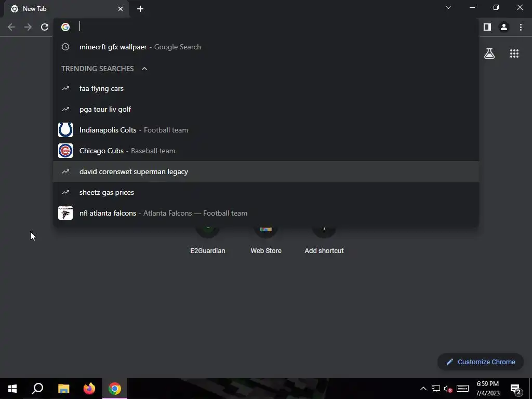This screenshot has height=399, width=532.
Task: Open the profile avatar menu
Action: 504,27
